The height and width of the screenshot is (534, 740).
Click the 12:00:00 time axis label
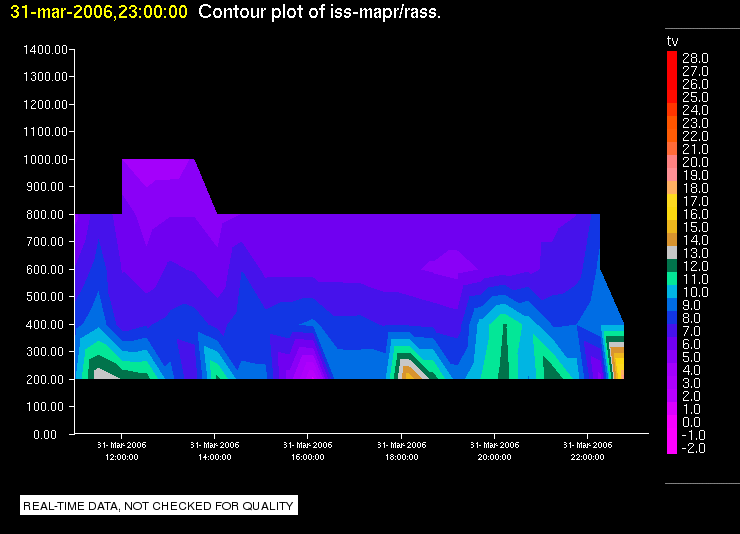pos(122,457)
